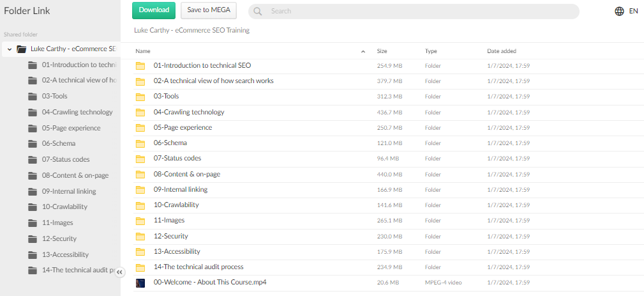
Task: Click the 440.0 MB size value
Action: coord(389,175)
